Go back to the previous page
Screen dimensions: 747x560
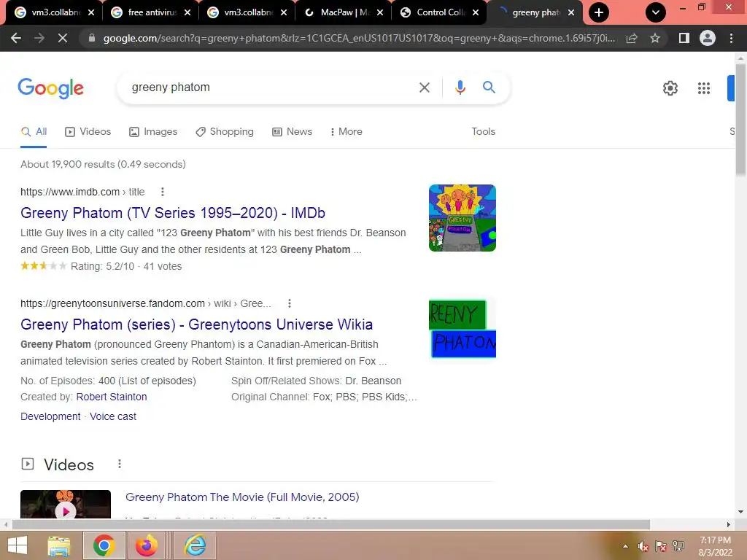click(x=16, y=38)
